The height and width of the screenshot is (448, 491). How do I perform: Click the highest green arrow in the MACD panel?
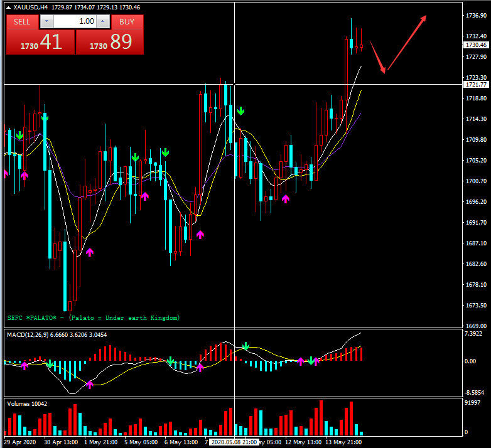pos(246,346)
